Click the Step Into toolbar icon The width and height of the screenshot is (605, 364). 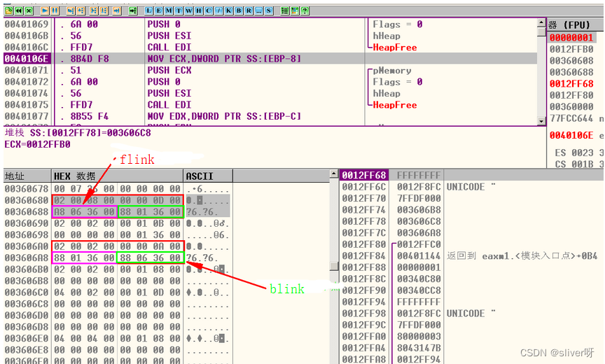coord(71,10)
